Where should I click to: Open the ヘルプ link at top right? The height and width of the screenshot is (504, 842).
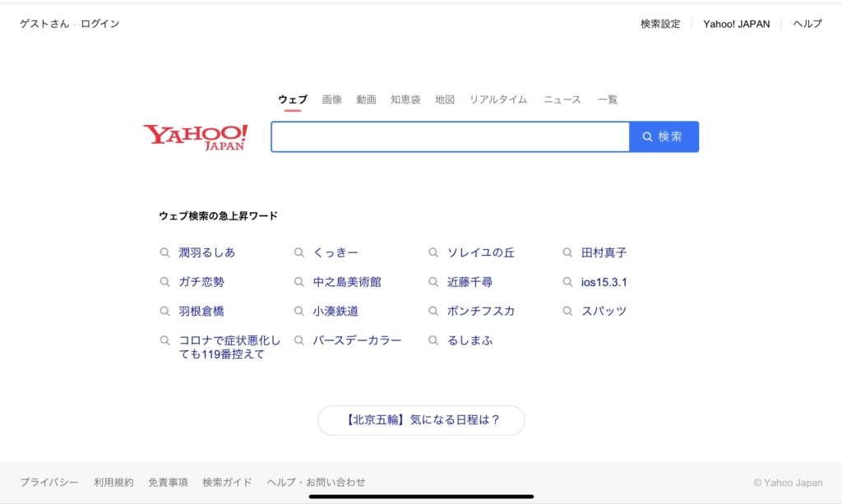click(x=807, y=24)
